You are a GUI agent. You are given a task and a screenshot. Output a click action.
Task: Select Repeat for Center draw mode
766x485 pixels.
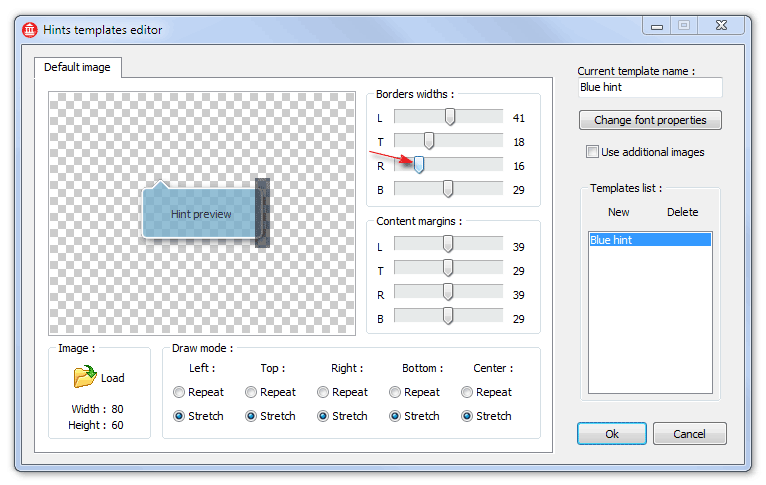pyautogui.click(x=467, y=392)
